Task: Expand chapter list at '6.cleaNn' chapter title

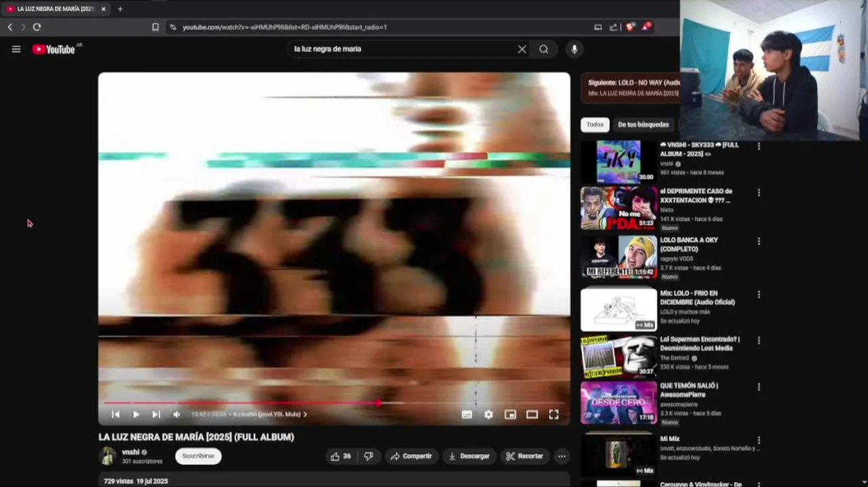Action: point(269,414)
